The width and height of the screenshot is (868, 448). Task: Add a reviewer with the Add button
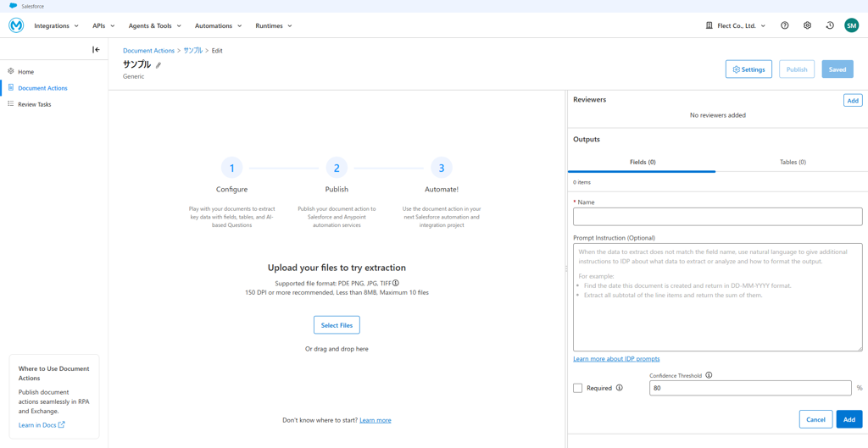click(x=853, y=101)
